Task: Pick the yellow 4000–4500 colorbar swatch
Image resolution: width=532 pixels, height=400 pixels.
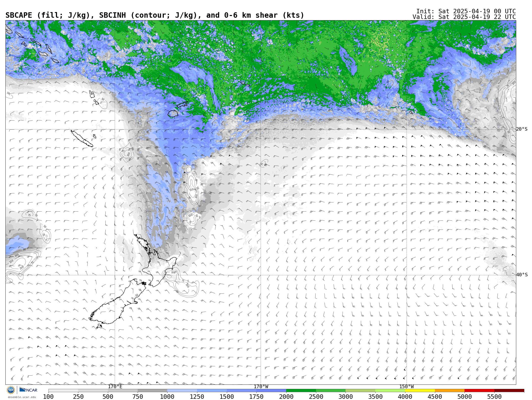Action: coord(420,391)
